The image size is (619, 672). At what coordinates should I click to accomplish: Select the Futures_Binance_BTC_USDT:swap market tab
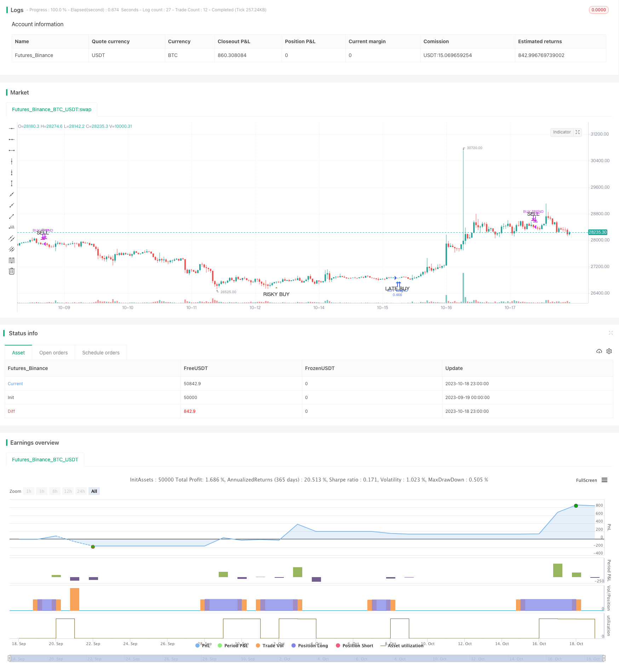pyautogui.click(x=52, y=109)
